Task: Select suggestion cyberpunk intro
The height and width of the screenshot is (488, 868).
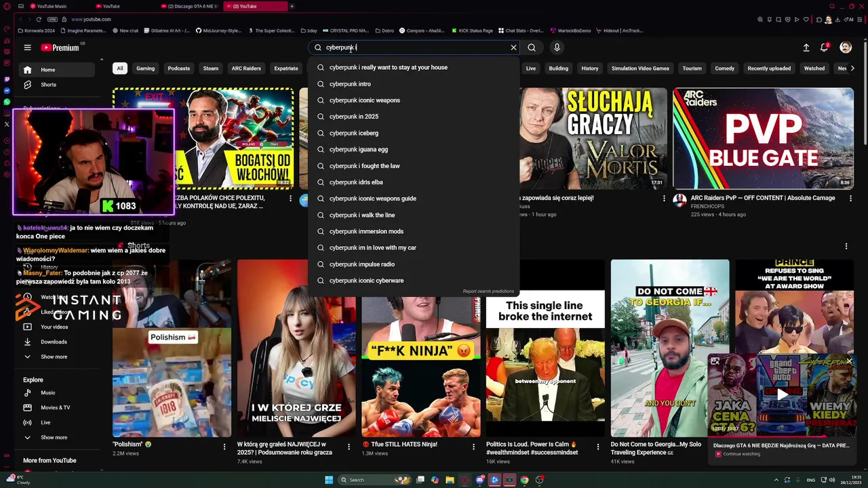Action: pyautogui.click(x=414, y=84)
